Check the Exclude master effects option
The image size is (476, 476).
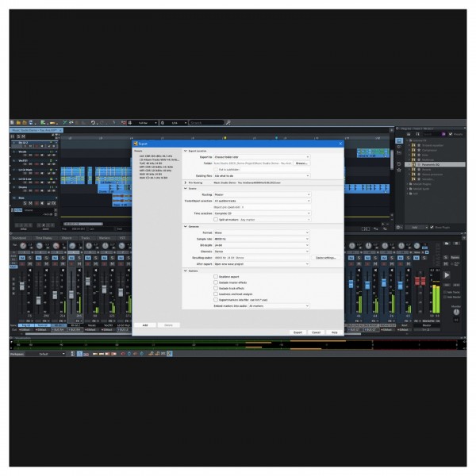[216, 282]
